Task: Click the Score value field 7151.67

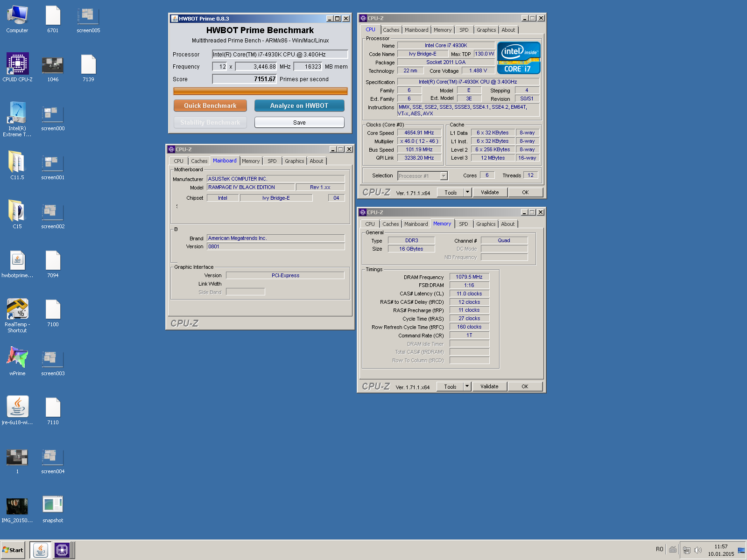Action: (245, 79)
